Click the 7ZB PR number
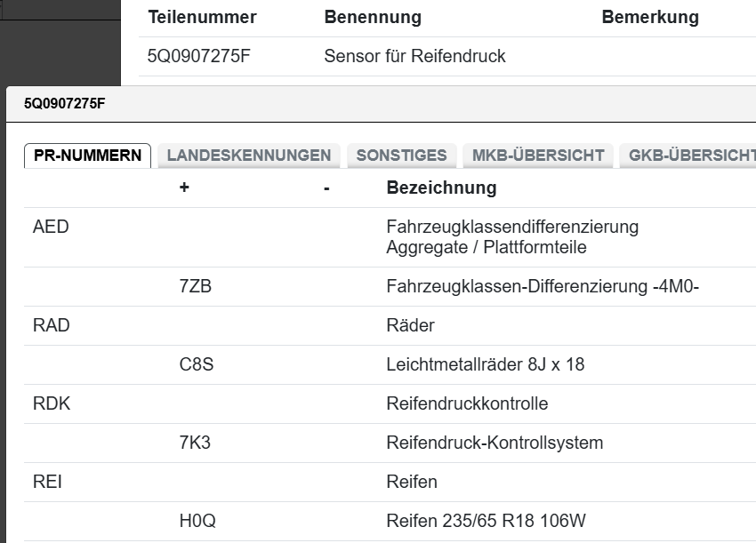Screen dimensions: 756x543 [195, 287]
